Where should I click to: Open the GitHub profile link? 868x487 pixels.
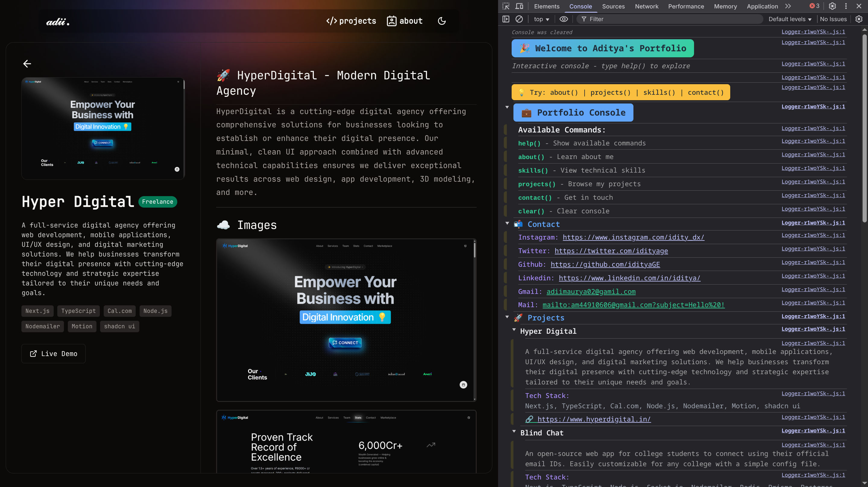(x=605, y=264)
